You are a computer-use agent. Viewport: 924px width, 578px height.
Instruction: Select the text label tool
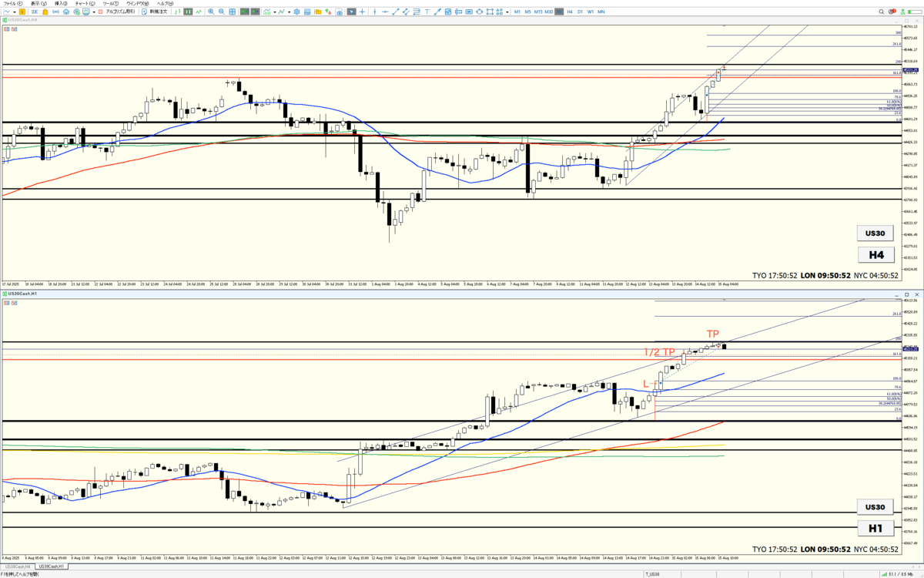[x=427, y=12]
